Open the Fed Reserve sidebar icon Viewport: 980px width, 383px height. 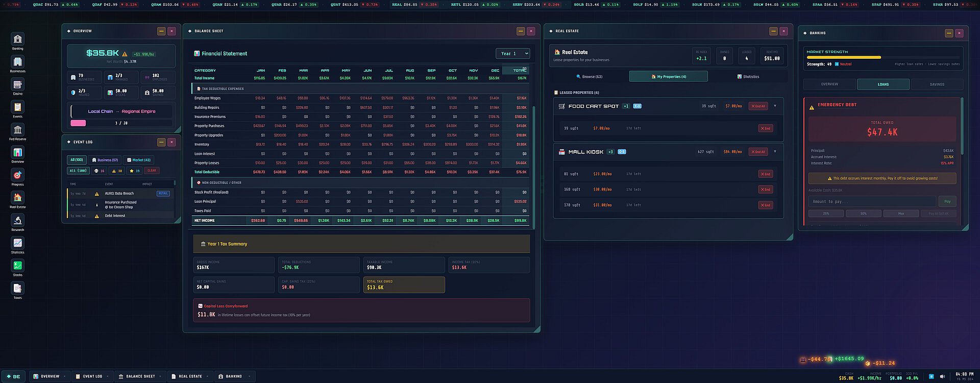coord(17,130)
